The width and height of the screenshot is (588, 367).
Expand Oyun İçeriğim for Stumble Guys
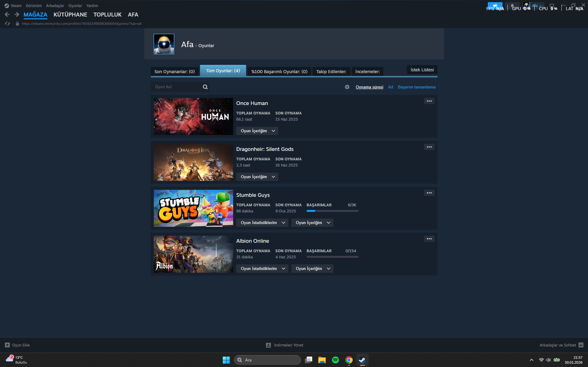tap(312, 223)
